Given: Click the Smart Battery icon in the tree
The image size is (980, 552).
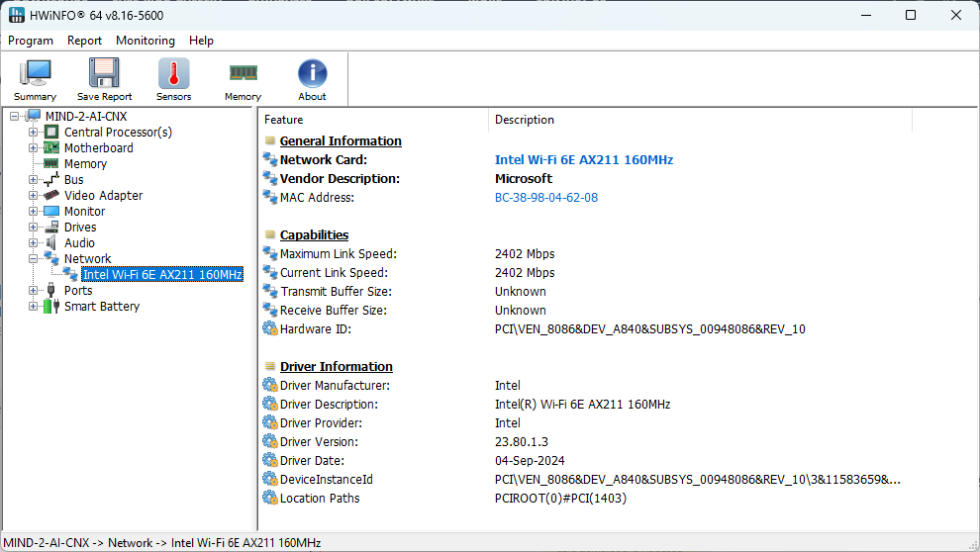Looking at the screenshot, I should [51, 306].
